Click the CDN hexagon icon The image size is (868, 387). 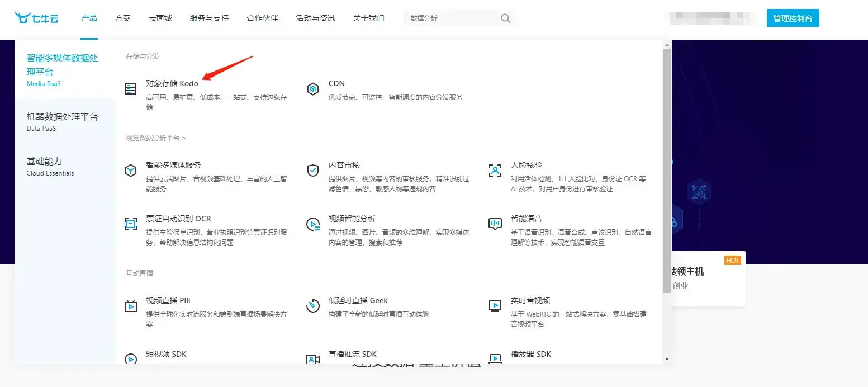[x=313, y=89]
